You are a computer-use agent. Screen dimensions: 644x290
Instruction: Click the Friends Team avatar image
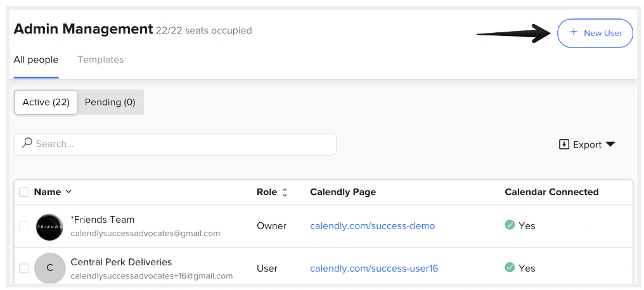click(x=49, y=227)
